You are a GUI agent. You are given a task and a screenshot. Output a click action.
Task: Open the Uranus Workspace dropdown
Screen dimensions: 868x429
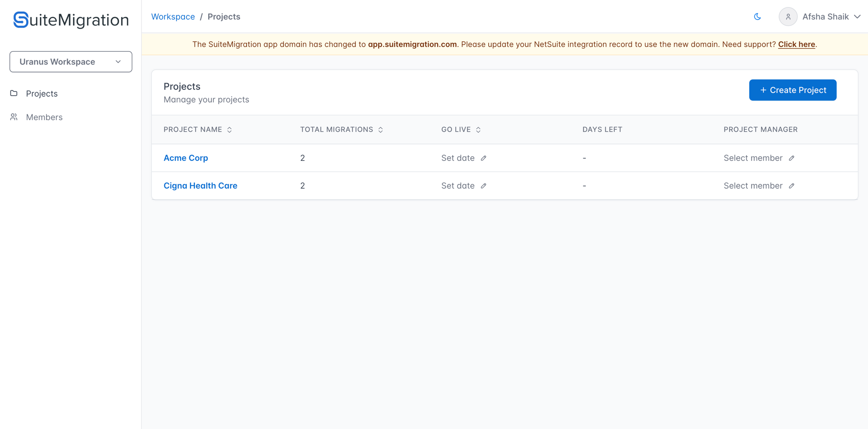(x=71, y=62)
